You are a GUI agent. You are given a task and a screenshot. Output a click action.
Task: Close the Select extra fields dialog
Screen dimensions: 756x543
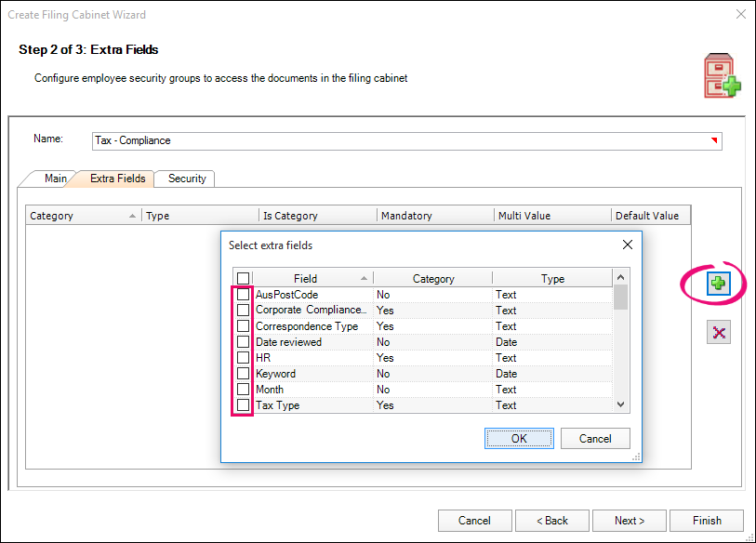627,245
